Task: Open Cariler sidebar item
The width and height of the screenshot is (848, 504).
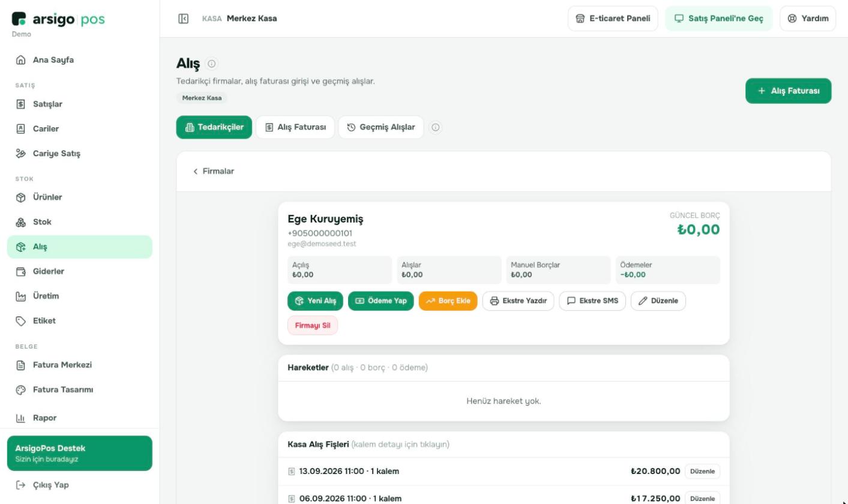Action: click(x=80, y=129)
